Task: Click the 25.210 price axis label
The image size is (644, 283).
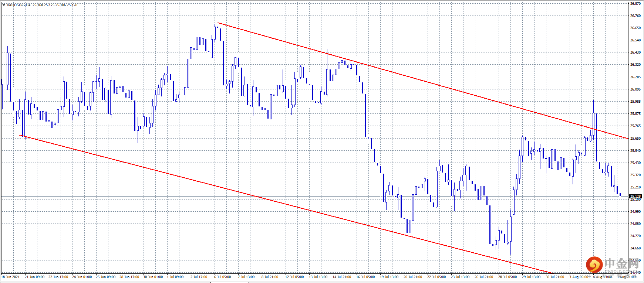Action: click(x=635, y=187)
